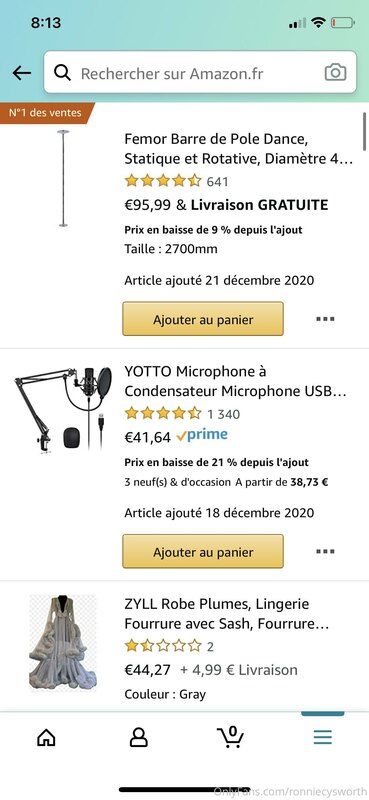Tap the search magnifier icon
The width and height of the screenshot is (369, 800).
(62, 73)
